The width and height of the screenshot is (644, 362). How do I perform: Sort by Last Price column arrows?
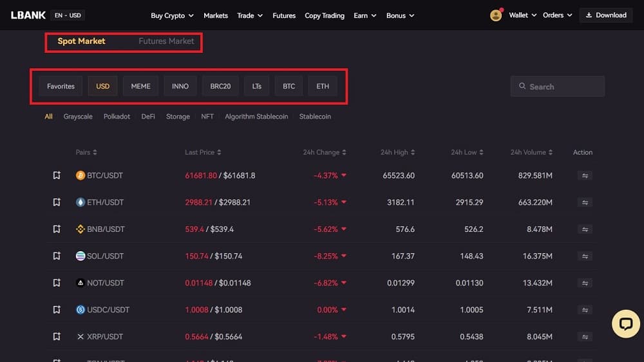219,153
